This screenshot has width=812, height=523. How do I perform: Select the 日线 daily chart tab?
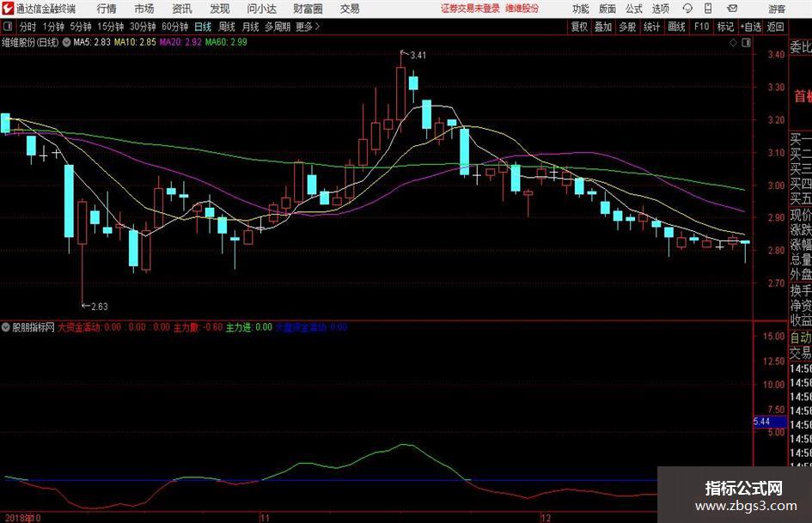[203, 27]
